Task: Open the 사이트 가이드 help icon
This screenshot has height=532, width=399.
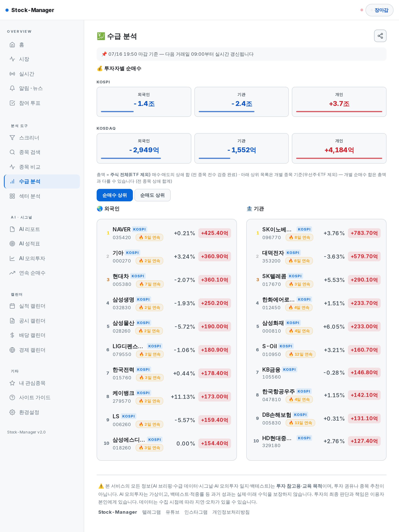Action: [12, 398]
